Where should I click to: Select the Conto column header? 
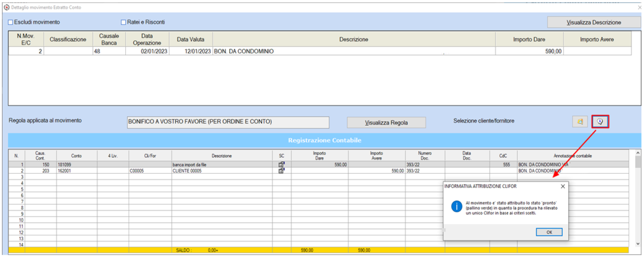[x=77, y=156]
